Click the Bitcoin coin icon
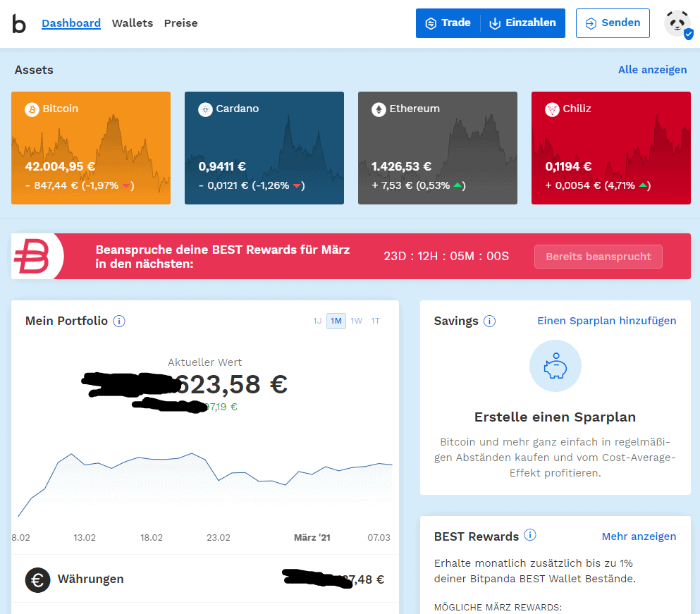The width and height of the screenshot is (700, 614). click(x=32, y=109)
